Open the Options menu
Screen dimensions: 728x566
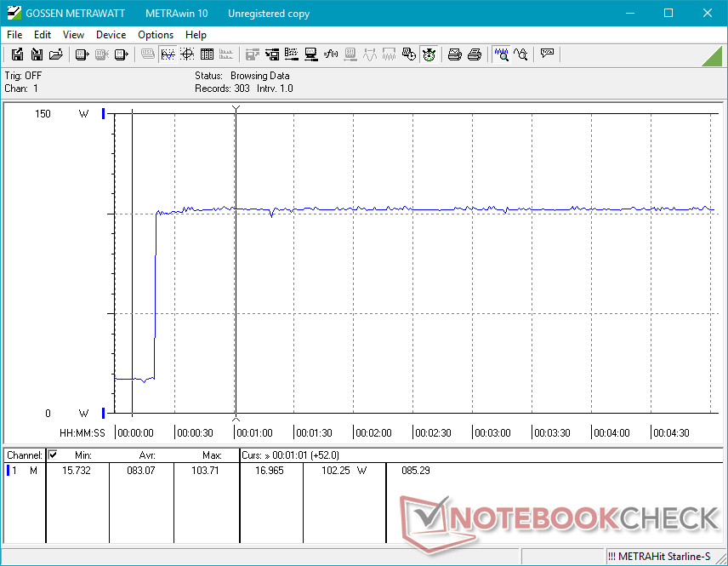click(156, 35)
